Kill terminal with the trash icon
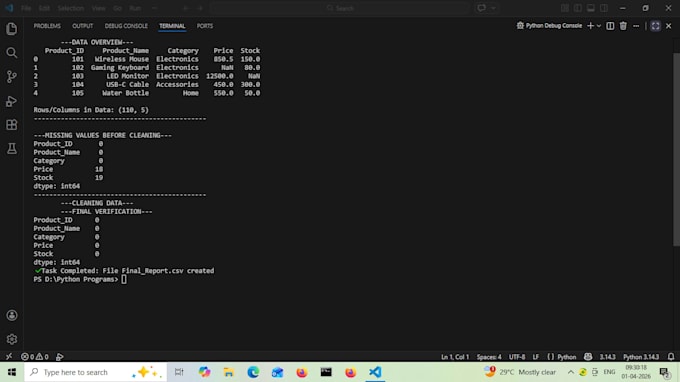680x382 pixels. [x=623, y=26]
